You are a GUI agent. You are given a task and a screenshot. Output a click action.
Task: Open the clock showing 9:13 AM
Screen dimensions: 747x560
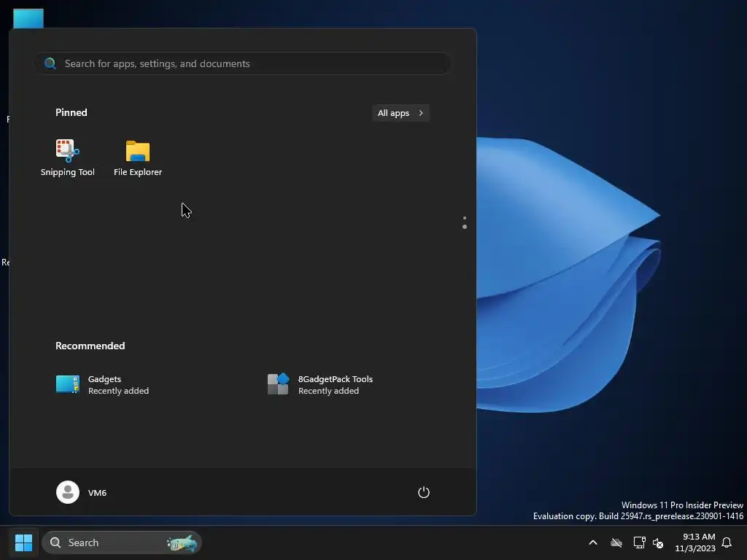pyautogui.click(x=695, y=542)
